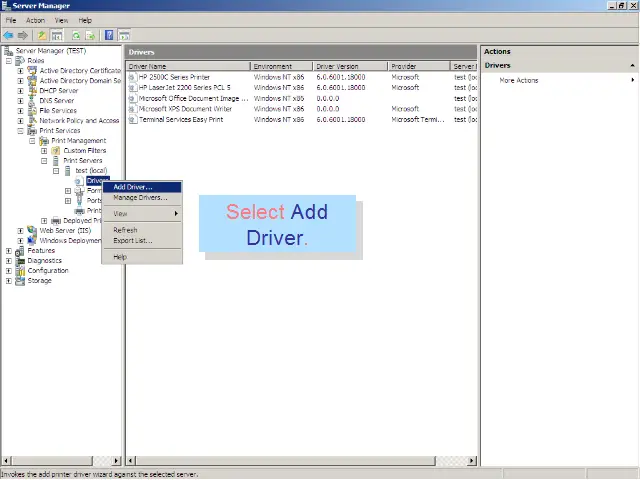Click the Storage node icon
Screen dimensions: 640x480
point(20,281)
